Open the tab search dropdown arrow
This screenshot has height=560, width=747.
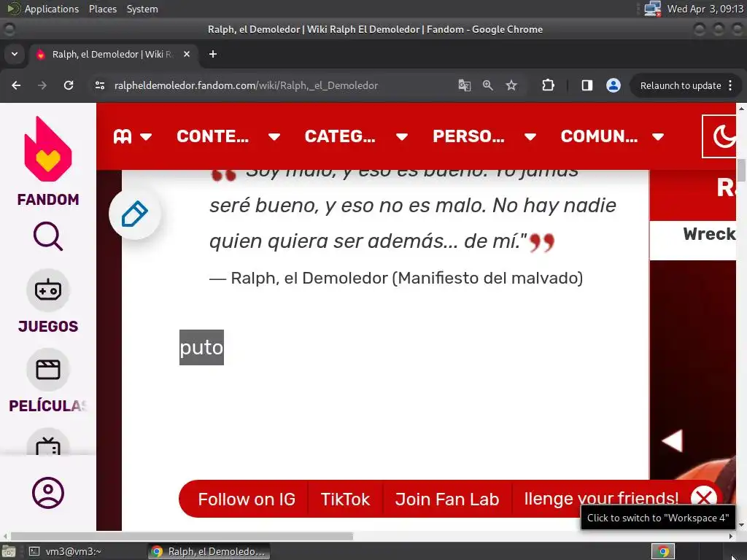(15, 54)
